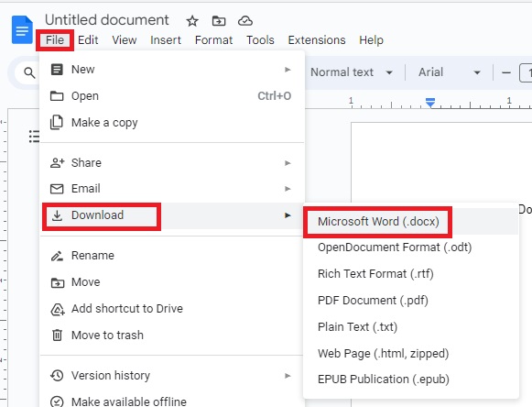
Task: Click the move-to-folder icon beside the title
Action: 219,21
